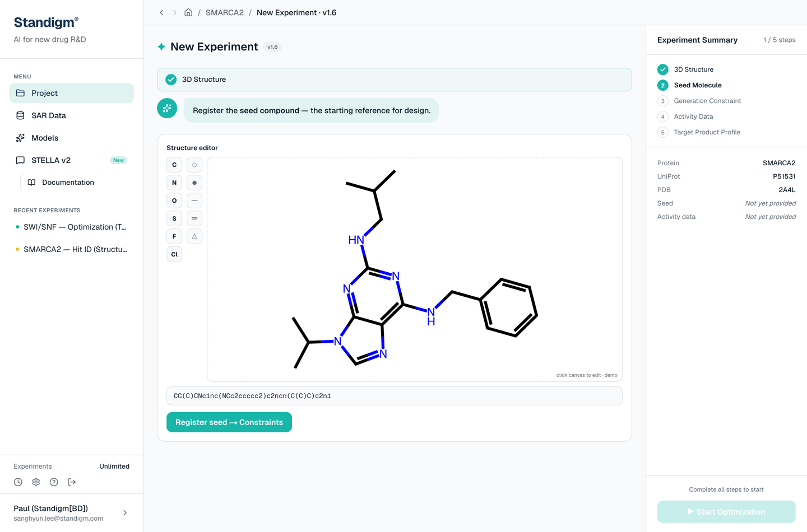807x532 pixels.
Task: Click 'New Experiment · v1.6' breadcrumb text
Action: (296, 12)
